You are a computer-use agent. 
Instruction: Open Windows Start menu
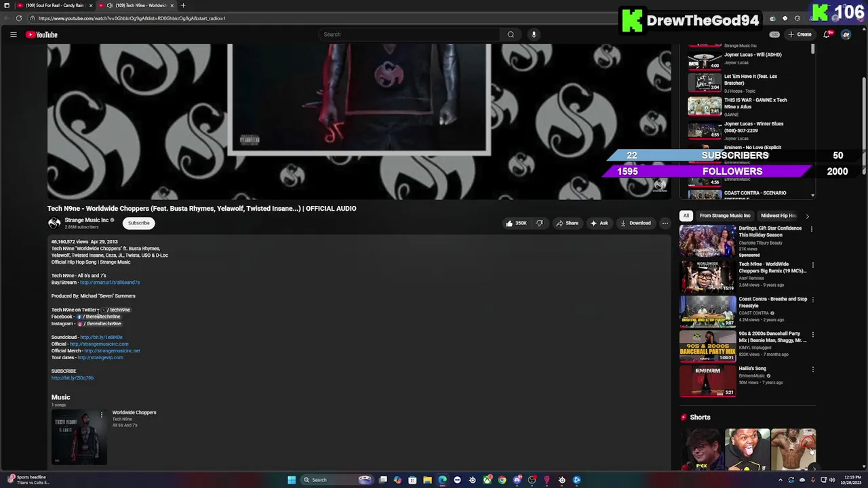pyautogui.click(x=292, y=480)
